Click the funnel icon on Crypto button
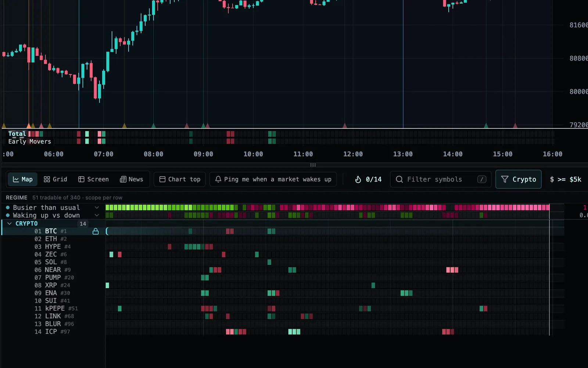Viewport: 588px width, 368px height. tap(505, 179)
